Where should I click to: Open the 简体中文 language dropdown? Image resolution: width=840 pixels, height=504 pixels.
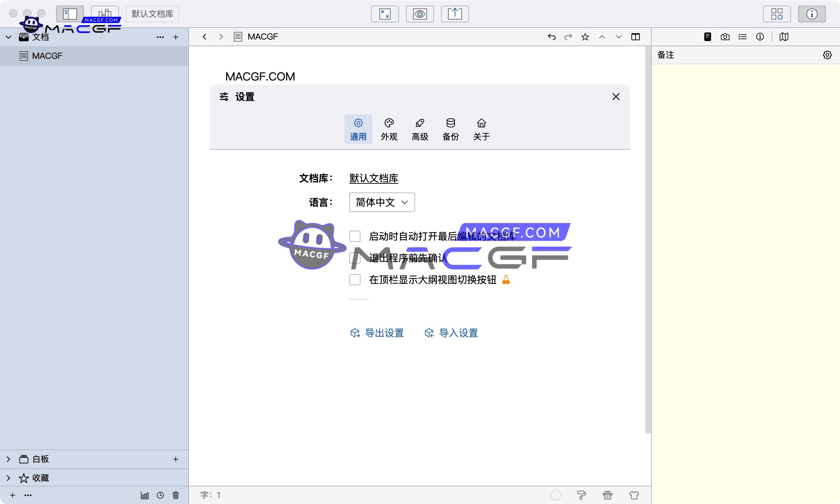click(x=381, y=202)
